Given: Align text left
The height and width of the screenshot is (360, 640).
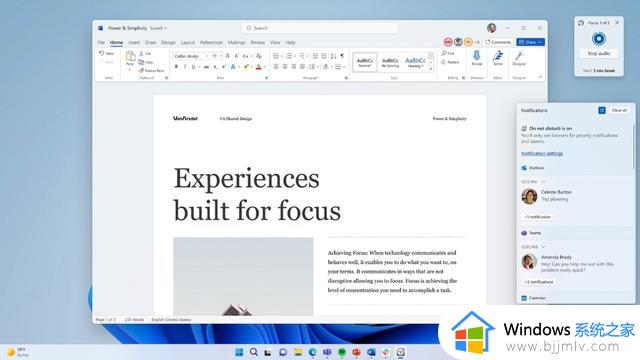Looking at the screenshot, I should coord(276,67).
